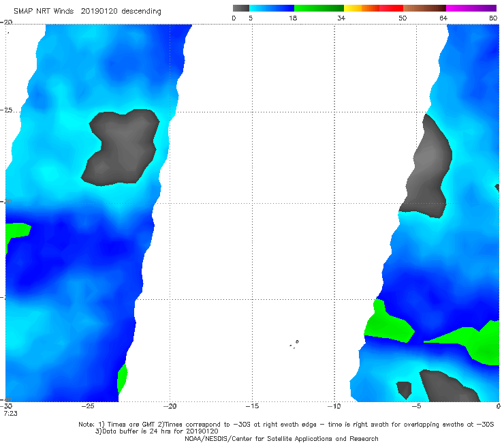
Task: Click the small gray patch near bottom of right swath
Action: (x=404, y=390)
